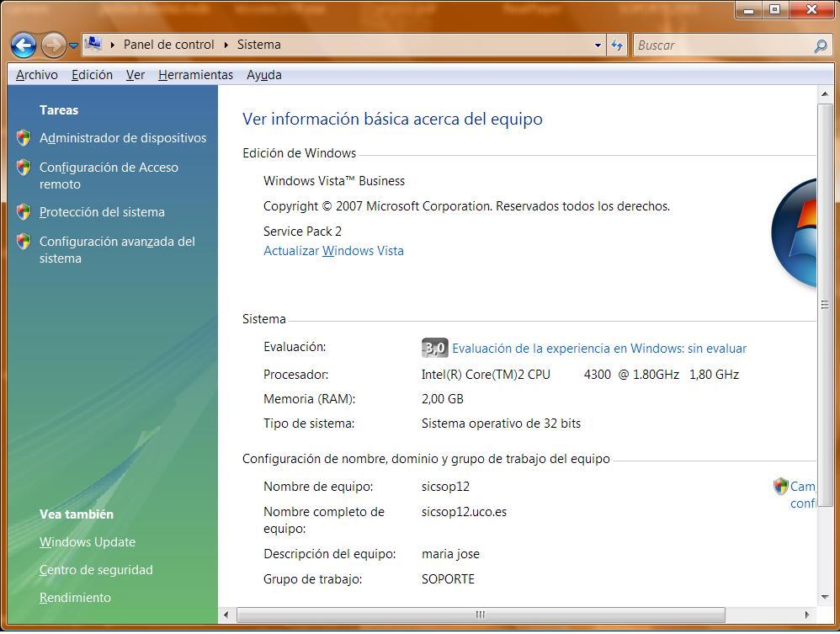
Task: Click the Sistema breadcrumb
Action: click(258, 45)
